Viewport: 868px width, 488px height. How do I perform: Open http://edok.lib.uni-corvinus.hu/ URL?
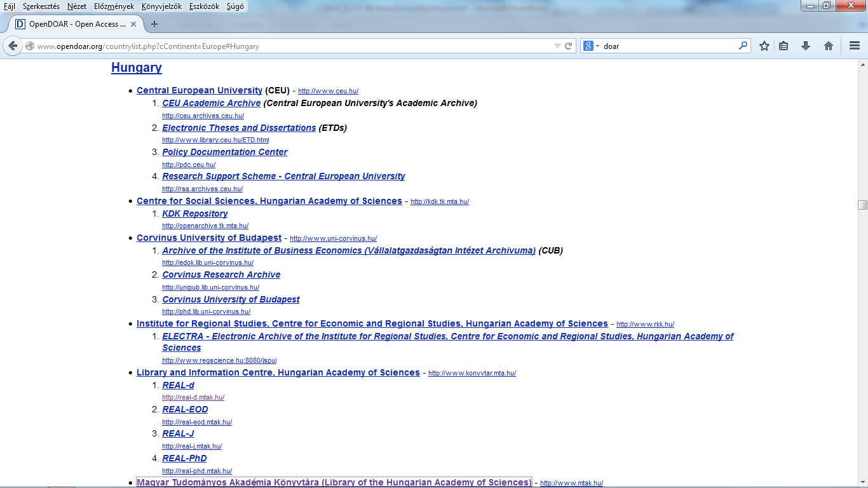208,262
